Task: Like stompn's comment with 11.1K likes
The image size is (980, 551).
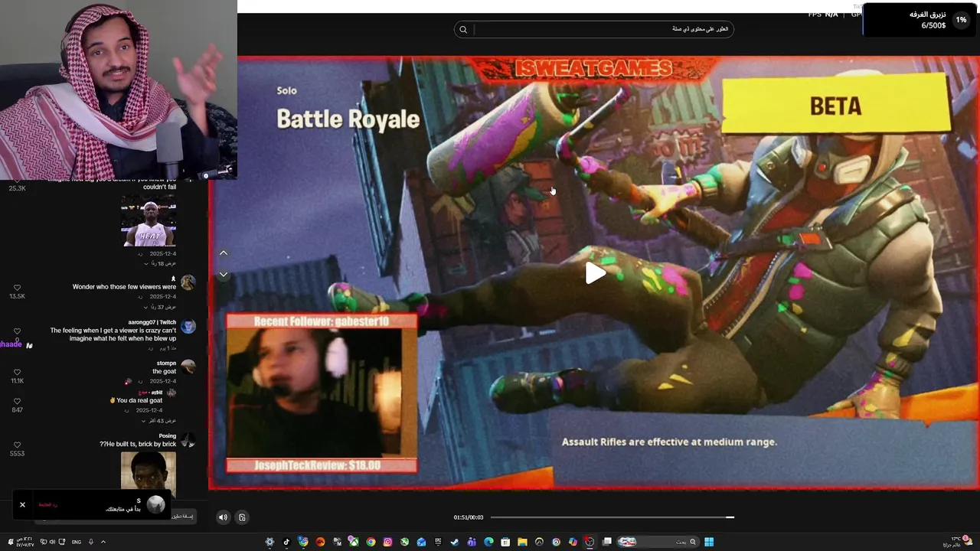Action: click(17, 373)
